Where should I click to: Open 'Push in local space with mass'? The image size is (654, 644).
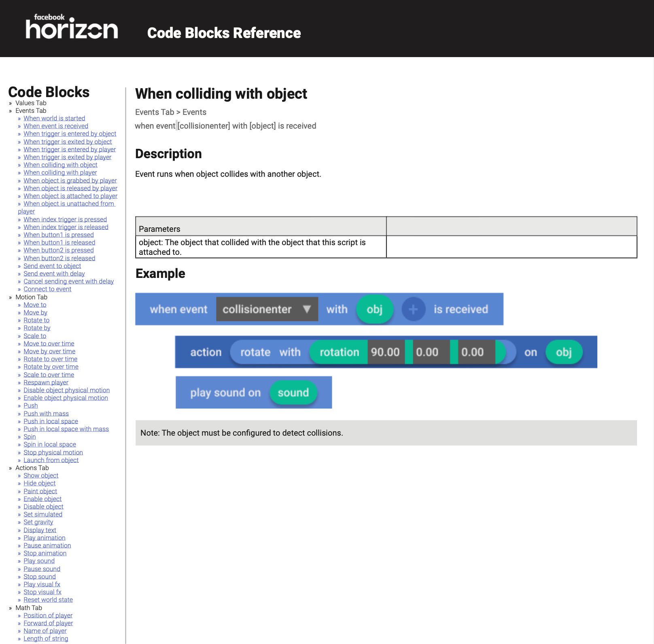click(x=66, y=429)
